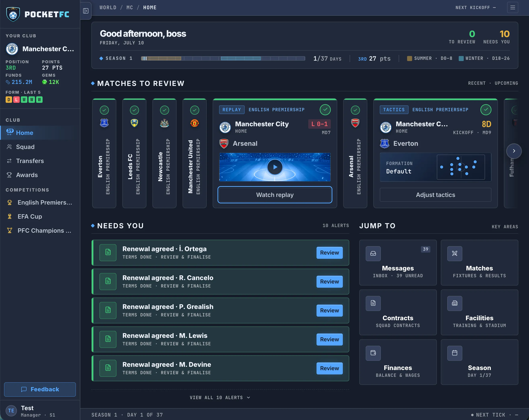
Task: Click the EFA Cup trophy icon
Action: pyautogui.click(x=10, y=216)
